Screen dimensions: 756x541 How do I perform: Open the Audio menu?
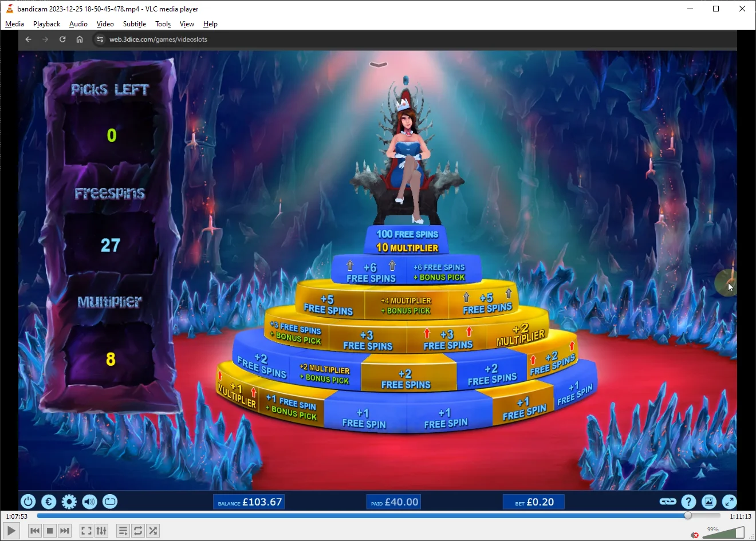click(78, 24)
